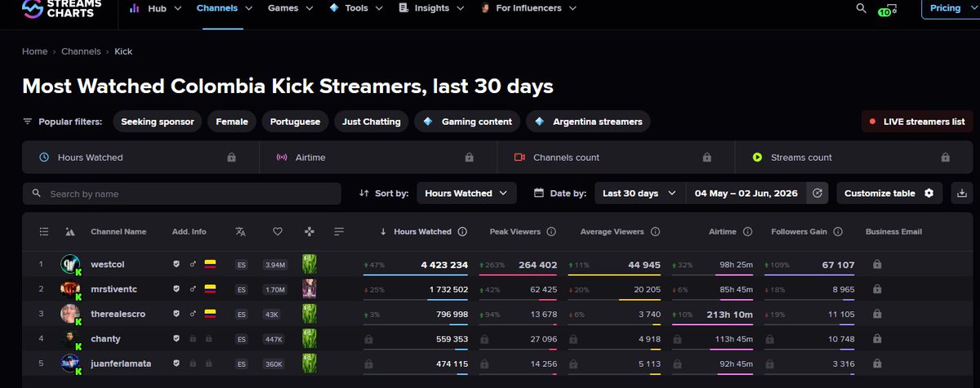The width and height of the screenshot is (980, 388).
Task: Toggle the Gaming content filter
Action: pos(467,122)
